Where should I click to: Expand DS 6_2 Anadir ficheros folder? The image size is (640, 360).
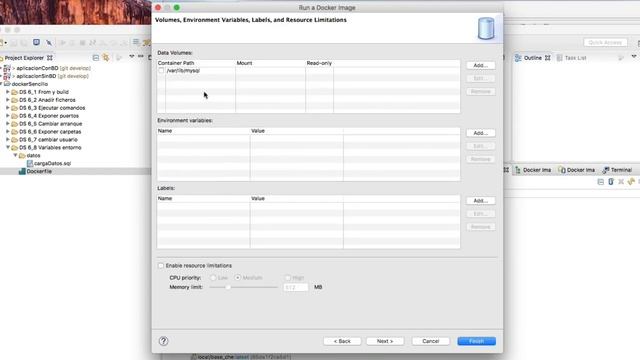(8, 100)
